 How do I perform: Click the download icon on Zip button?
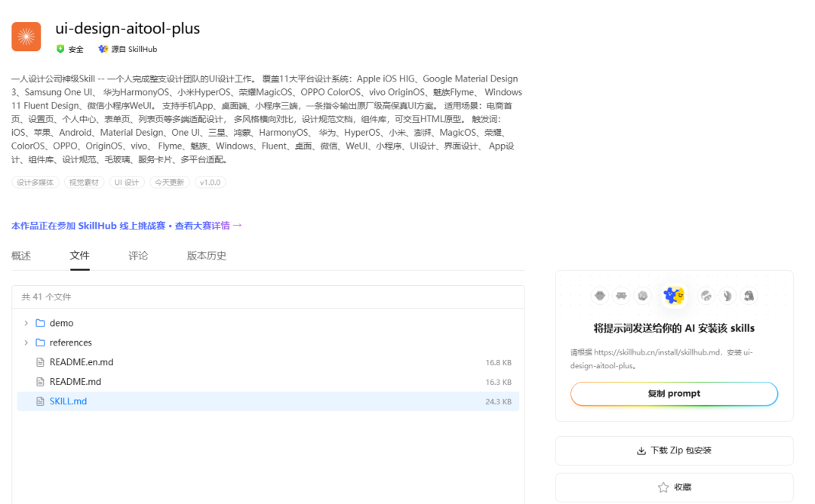(641, 450)
